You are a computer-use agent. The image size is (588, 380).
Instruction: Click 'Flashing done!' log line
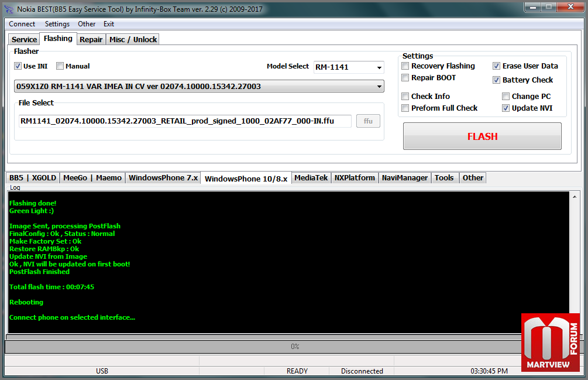[33, 203]
